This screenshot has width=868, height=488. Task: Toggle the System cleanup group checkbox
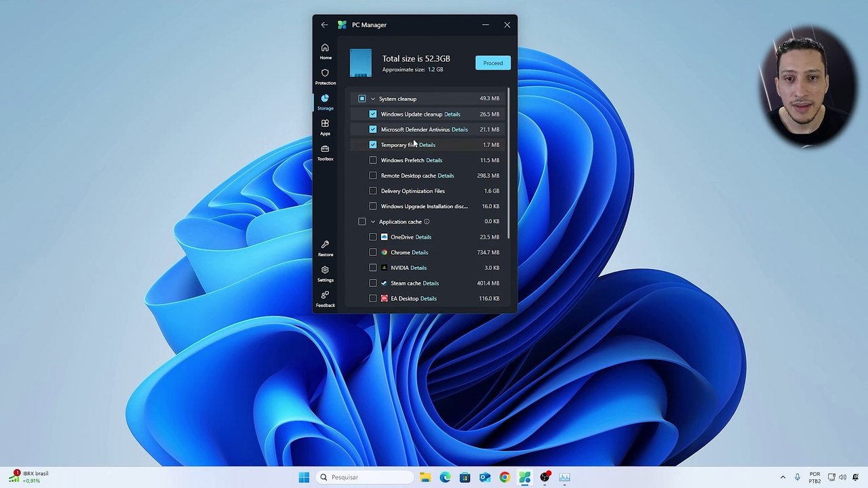(362, 99)
